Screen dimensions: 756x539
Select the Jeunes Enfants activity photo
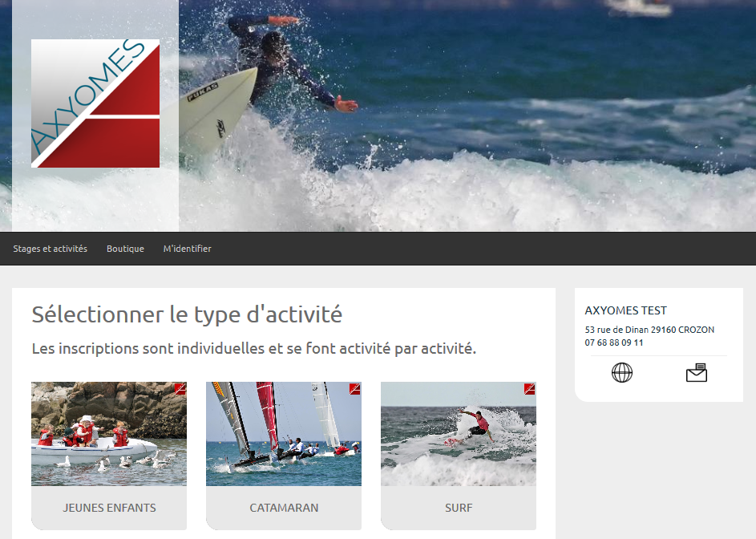point(109,434)
